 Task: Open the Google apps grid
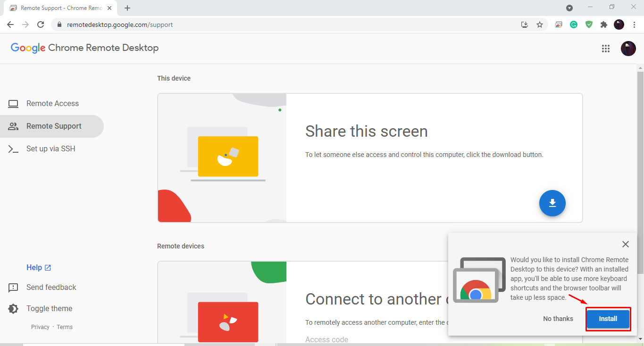click(x=606, y=49)
